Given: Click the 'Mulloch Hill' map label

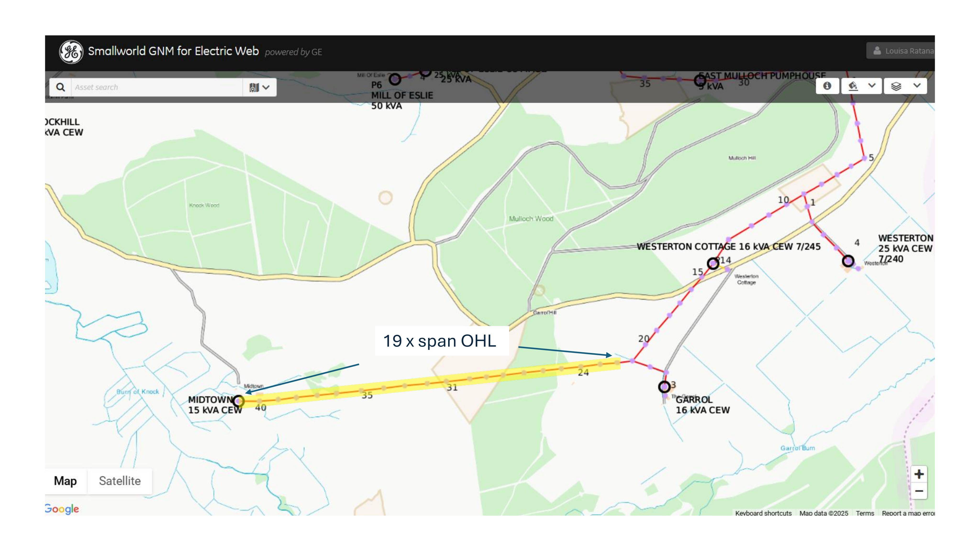Looking at the screenshot, I should pyautogui.click(x=742, y=158).
